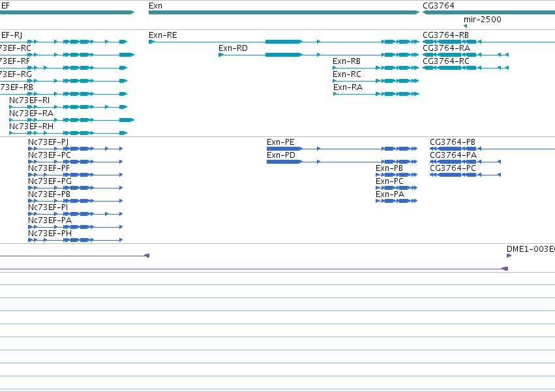The width and height of the screenshot is (555, 392).
Task: Click the DME1-003E feature label
Action: click(x=531, y=249)
